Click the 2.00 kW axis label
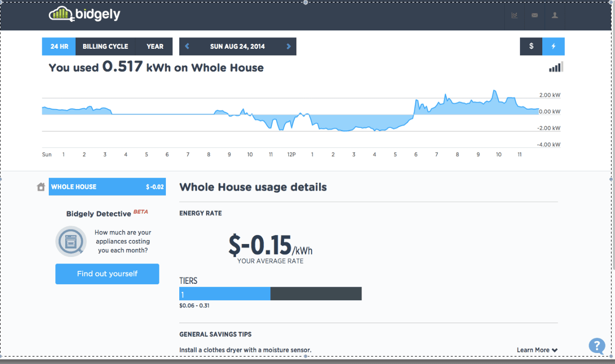Screen dimensions: 615x364 (x=550, y=95)
